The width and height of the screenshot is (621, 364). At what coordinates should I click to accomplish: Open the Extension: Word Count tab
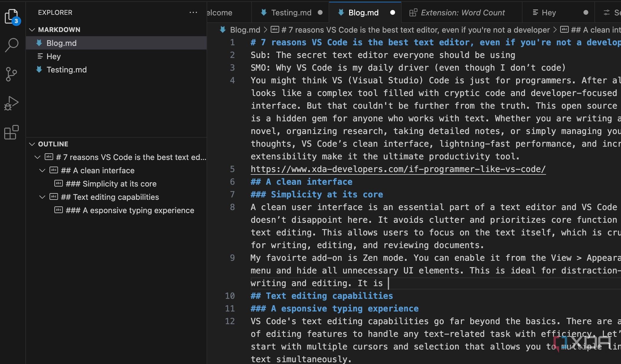[462, 12]
